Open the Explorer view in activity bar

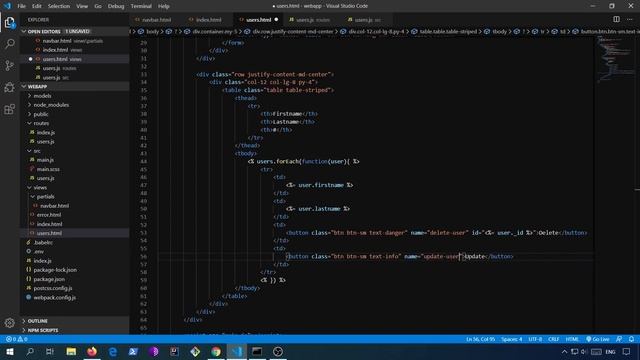pos(9,22)
